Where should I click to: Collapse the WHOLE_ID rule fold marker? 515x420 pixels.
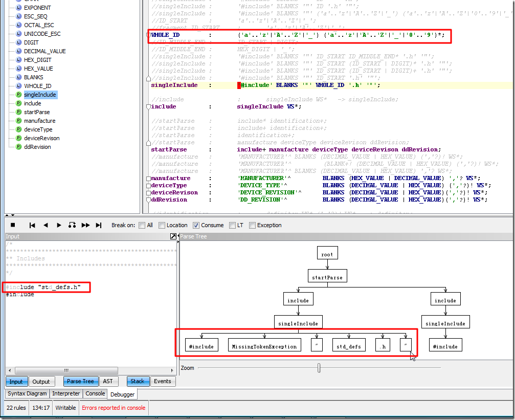tap(148, 35)
